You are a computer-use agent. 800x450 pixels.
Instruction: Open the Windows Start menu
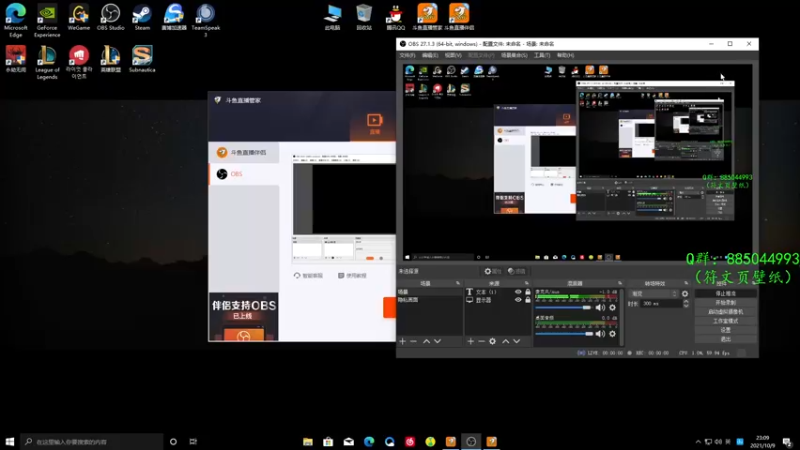pos(10,442)
